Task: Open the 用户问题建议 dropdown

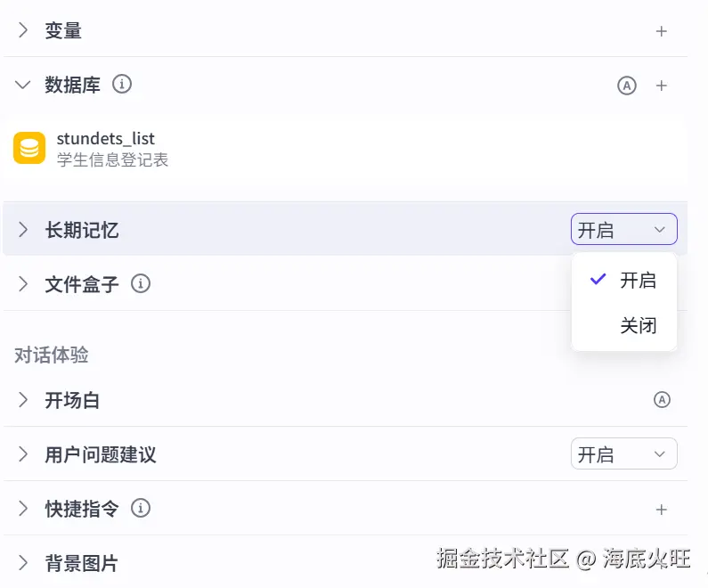Action: click(623, 454)
